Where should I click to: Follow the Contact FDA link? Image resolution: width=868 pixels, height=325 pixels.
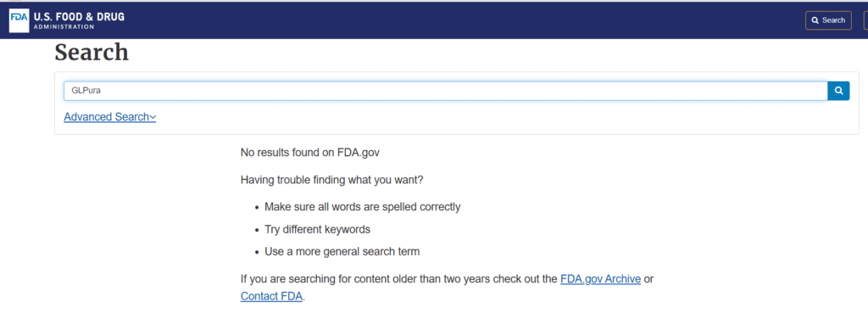coord(271,296)
